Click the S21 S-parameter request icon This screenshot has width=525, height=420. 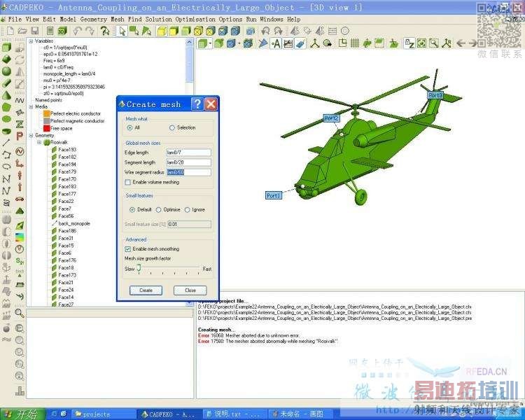tap(20, 260)
